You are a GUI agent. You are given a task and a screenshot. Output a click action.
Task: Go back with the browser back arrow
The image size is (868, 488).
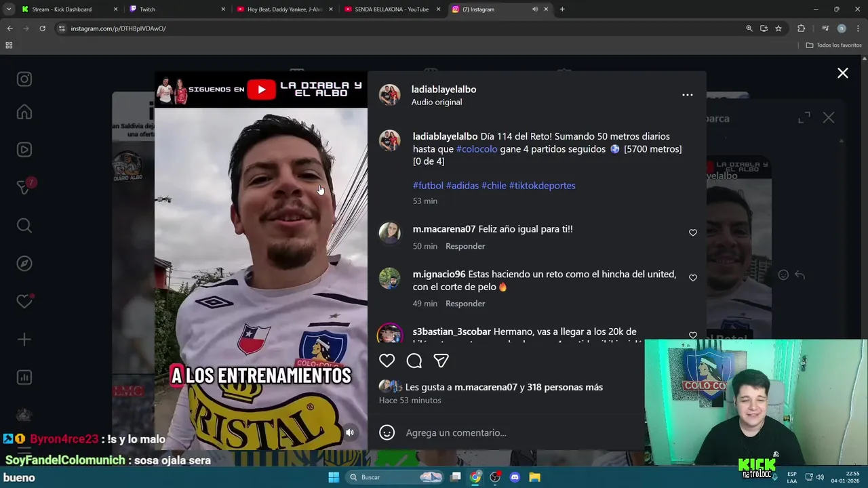coord(10,28)
